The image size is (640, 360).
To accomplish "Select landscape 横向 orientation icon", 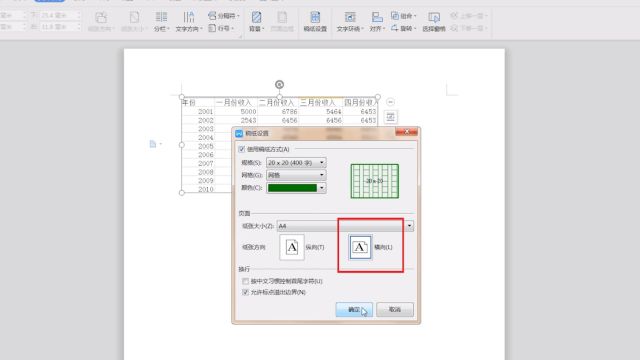I will [360, 247].
